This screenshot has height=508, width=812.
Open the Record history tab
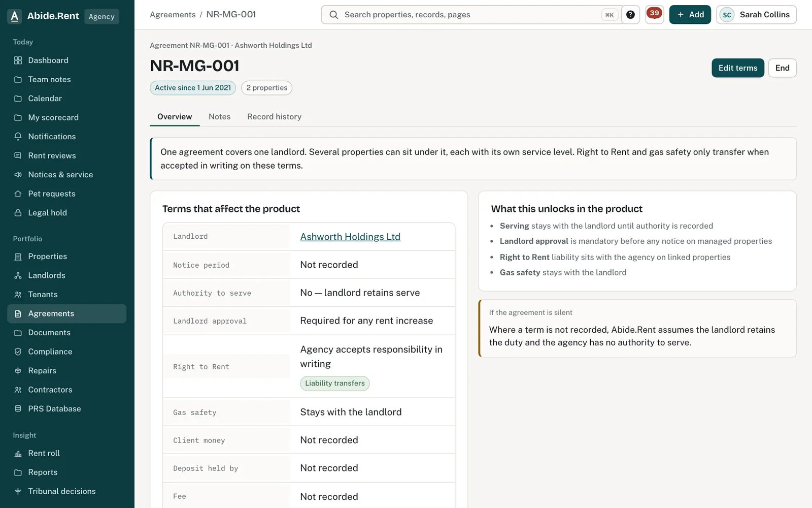click(x=274, y=117)
